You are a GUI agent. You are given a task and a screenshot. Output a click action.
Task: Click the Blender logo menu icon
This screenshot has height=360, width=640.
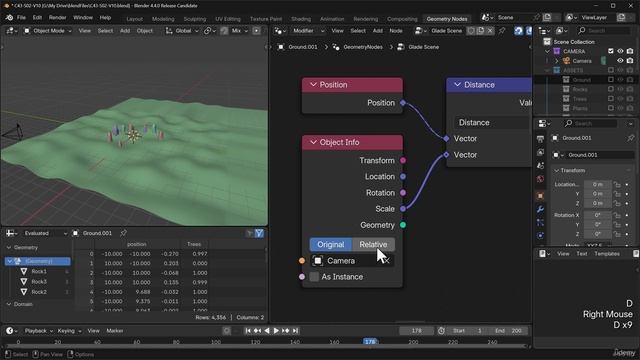(x=9, y=18)
